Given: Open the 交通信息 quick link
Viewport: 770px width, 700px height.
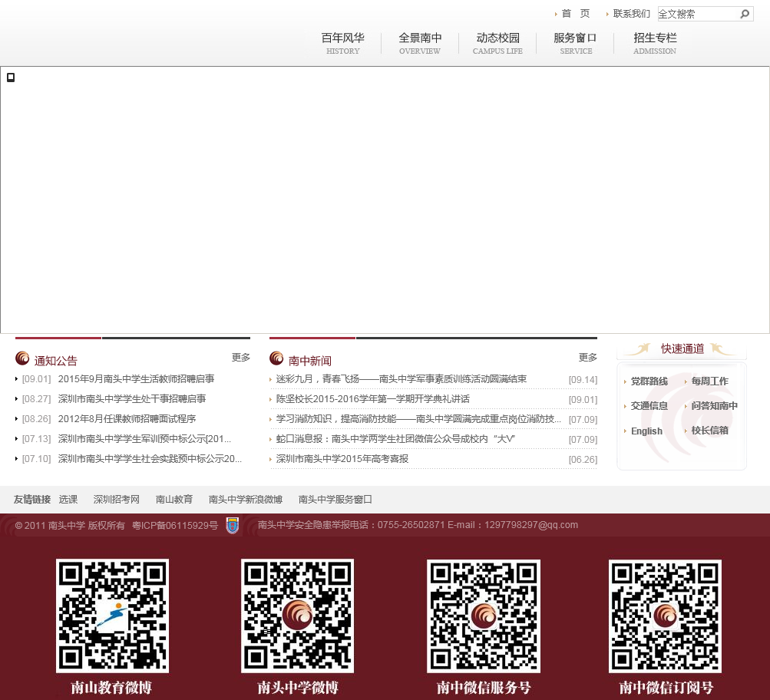Looking at the screenshot, I should point(649,406).
